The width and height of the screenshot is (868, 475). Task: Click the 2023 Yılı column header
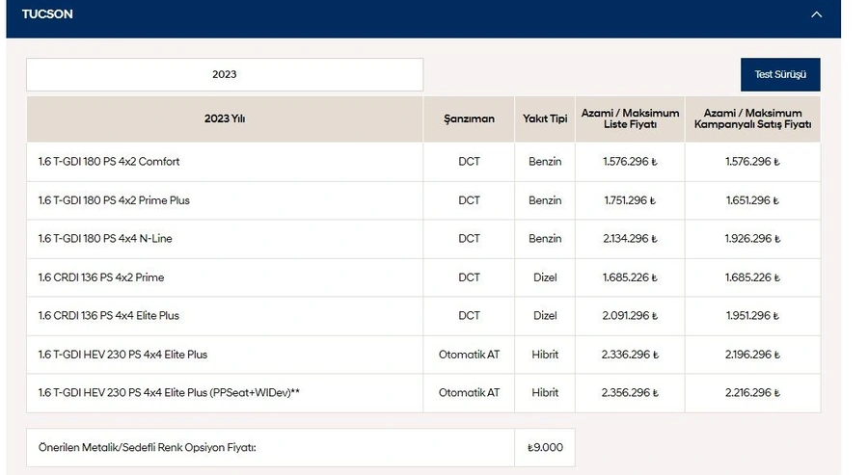pos(224,119)
